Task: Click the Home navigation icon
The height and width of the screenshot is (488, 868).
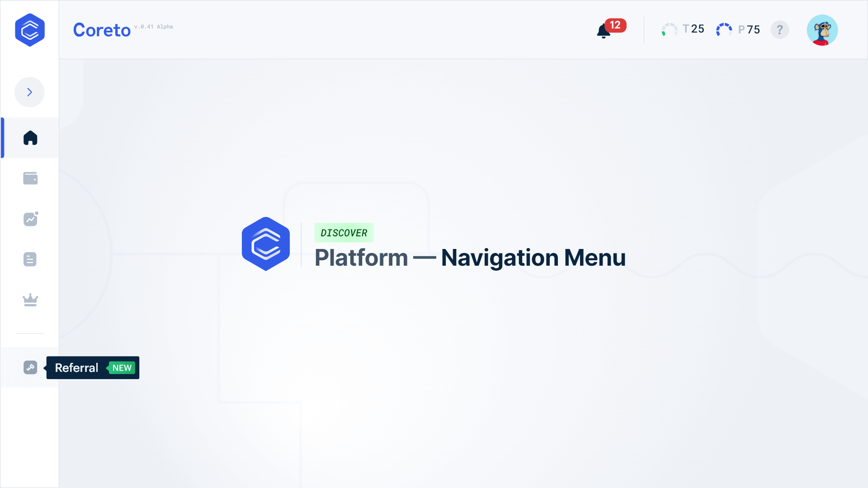Action: 29,138
